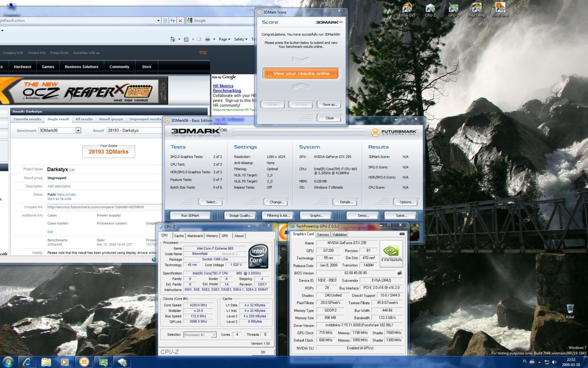The image size is (588, 368).
Task: Open the GPU-Z desktop shortcut
Action: tap(454, 10)
